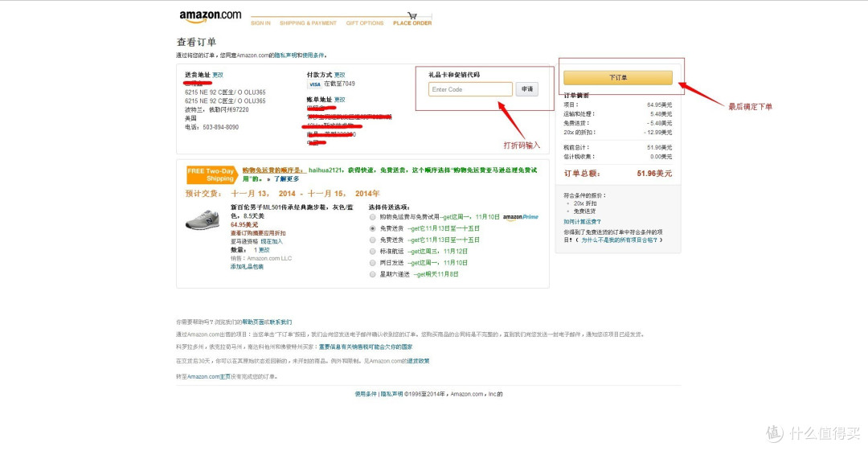
Task: Click the FREE Two-Day Shipping badge
Action: pos(212,174)
